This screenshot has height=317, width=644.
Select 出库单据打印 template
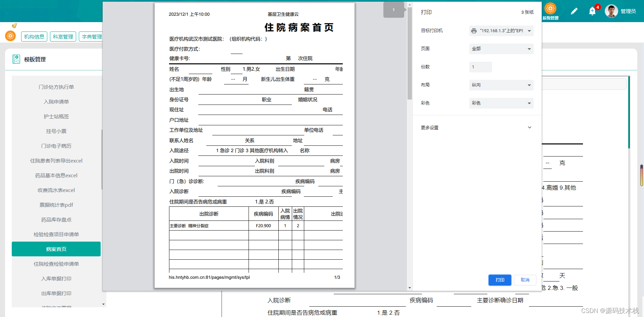tap(56, 293)
